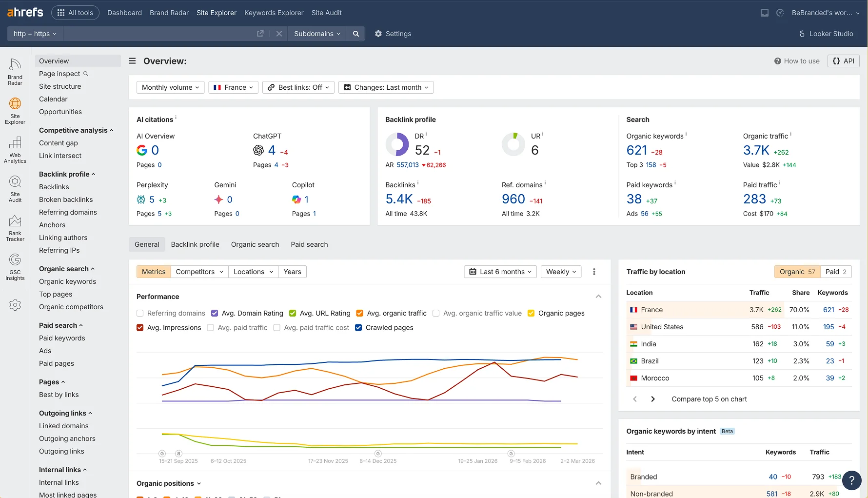Open the All tools menu button
This screenshot has width=868, height=498.
coord(75,13)
